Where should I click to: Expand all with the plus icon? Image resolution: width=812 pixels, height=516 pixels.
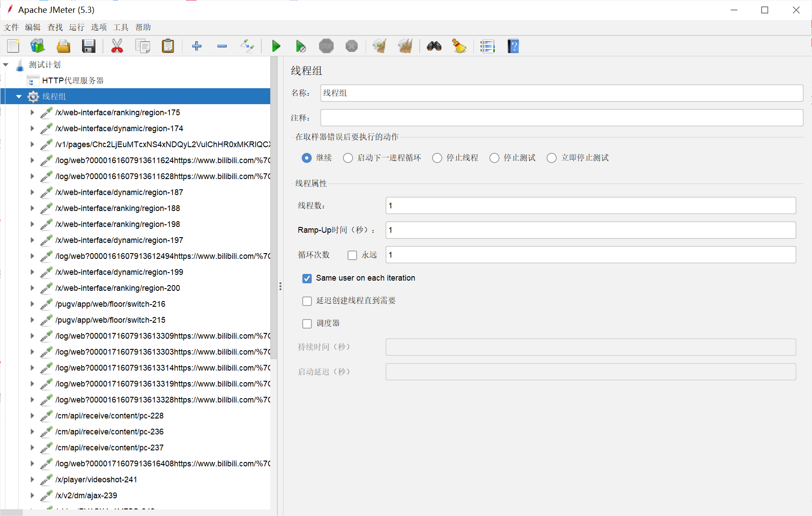[x=197, y=46]
